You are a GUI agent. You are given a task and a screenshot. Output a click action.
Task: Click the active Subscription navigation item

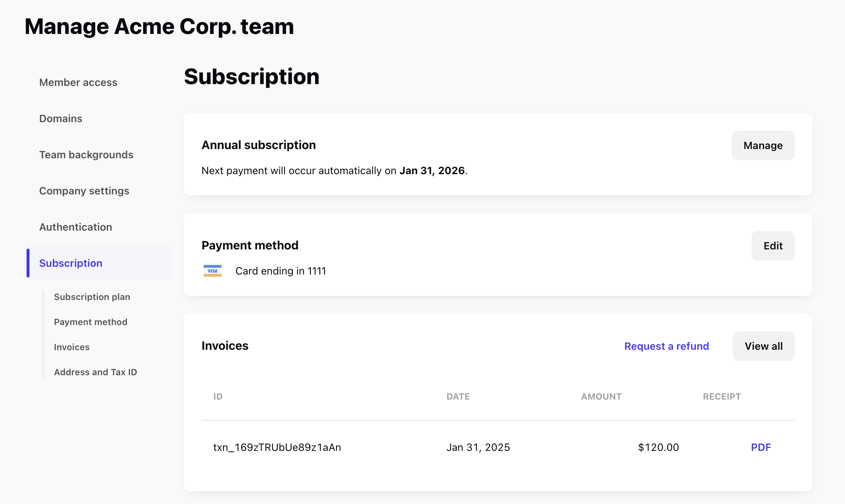pyautogui.click(x=71, y=263)
